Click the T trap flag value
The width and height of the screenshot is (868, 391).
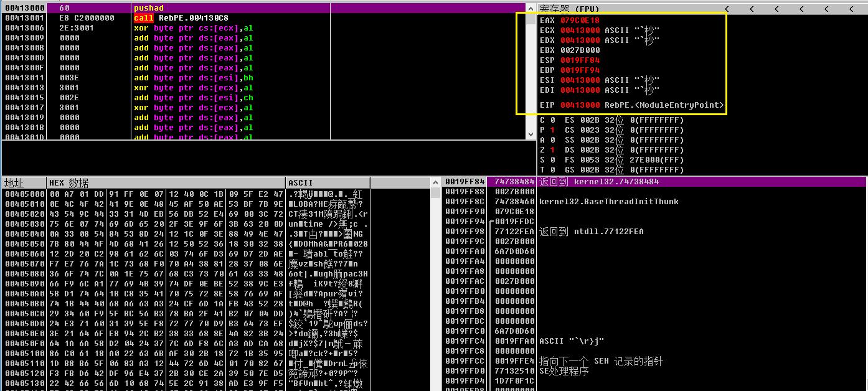point(552,170)
